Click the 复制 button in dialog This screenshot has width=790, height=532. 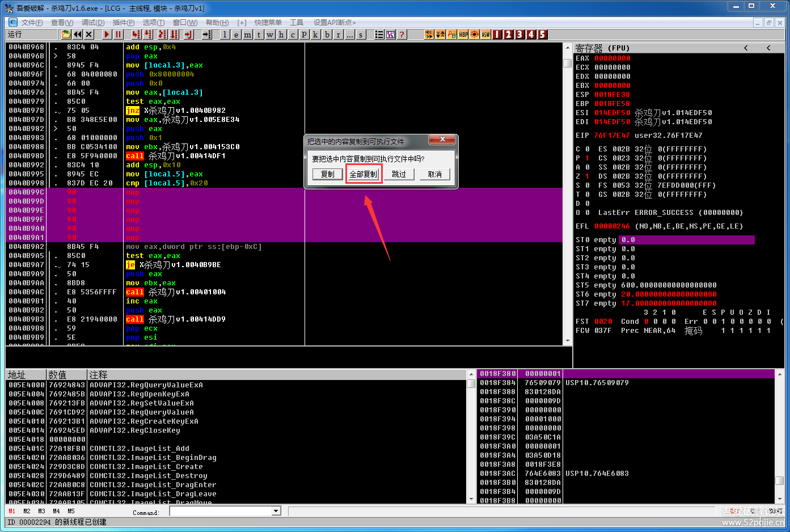pos(328,174)
